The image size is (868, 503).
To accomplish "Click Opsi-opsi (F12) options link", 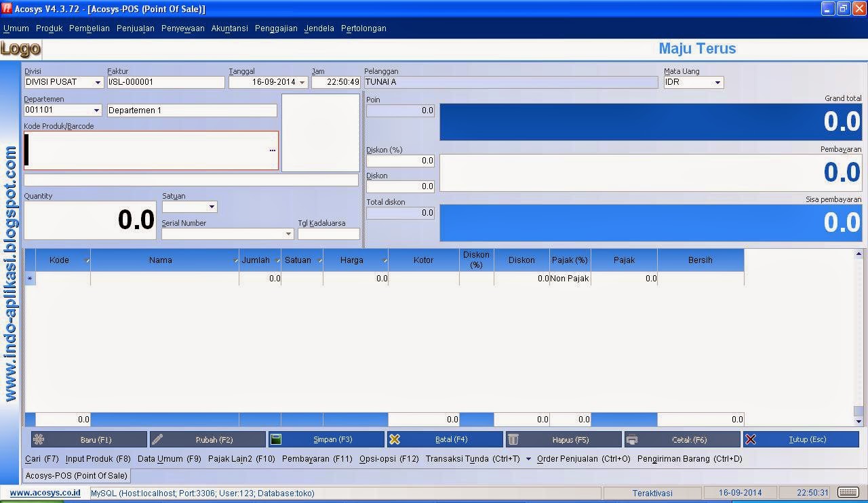I will (x=389, y=459).
